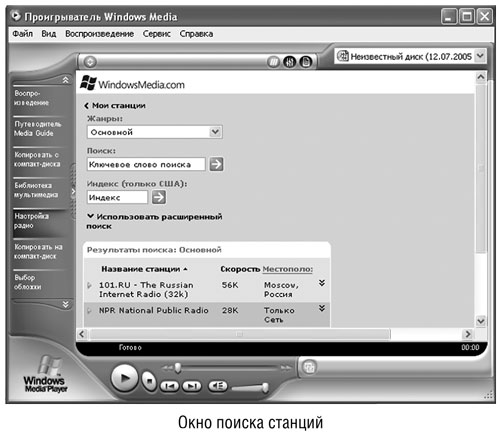The height and width of the screenshot is (441, 500).
Task: Click the vertical scrollbar up arrow
Action: [481, 78]
